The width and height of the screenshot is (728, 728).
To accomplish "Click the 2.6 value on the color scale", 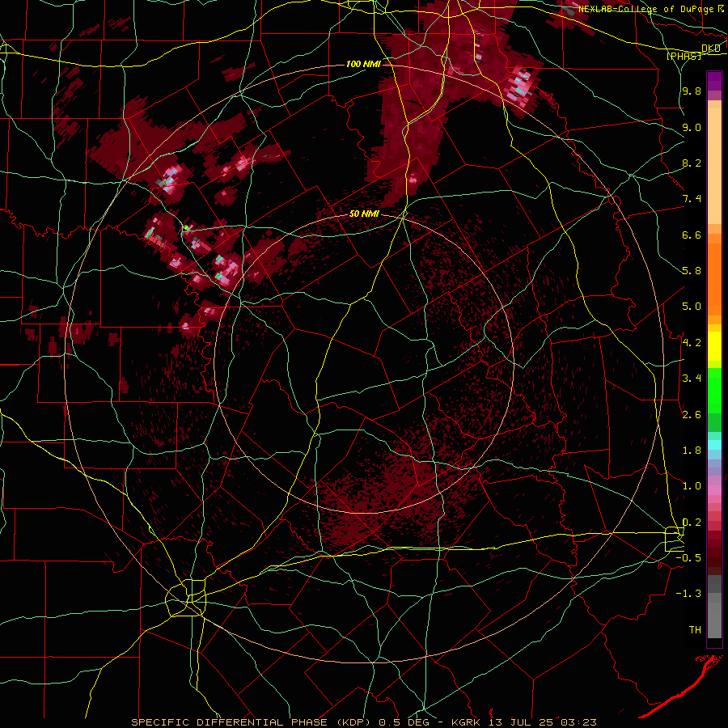I will click(x=692, y=415).
